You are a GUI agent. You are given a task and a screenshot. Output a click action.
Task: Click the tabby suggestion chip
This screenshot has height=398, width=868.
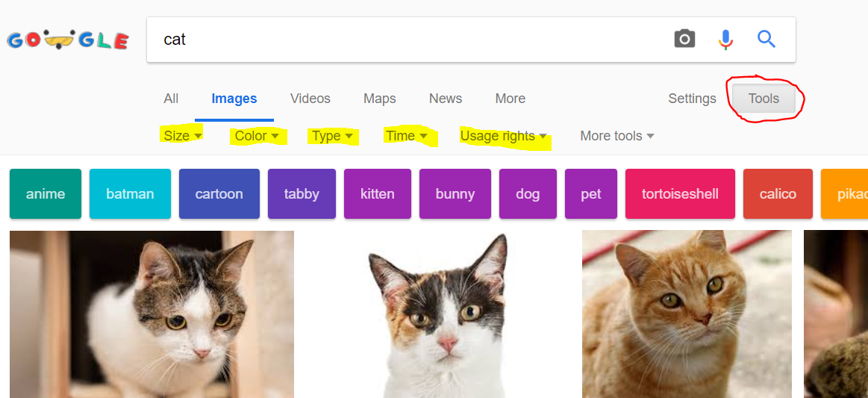[x=302, y=193]
